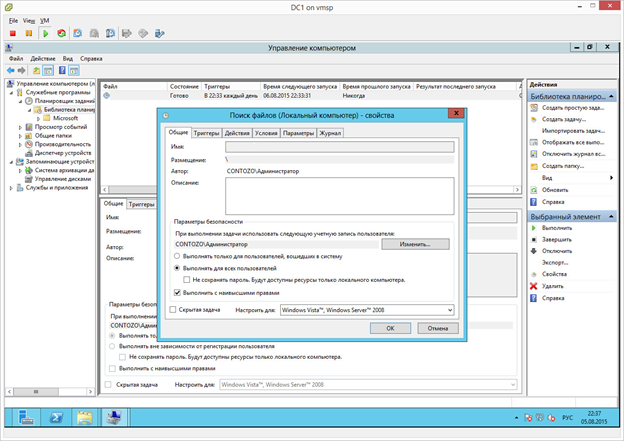624x441 pixels.
Task: Click the Создать папку folder icon
Action: coord(534,166)
